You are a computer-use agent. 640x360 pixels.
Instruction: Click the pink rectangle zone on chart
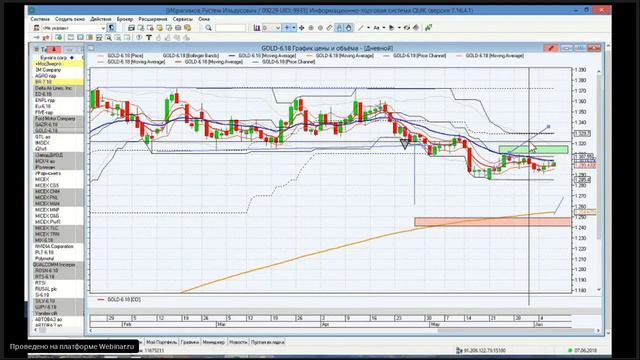pos(493,222)
